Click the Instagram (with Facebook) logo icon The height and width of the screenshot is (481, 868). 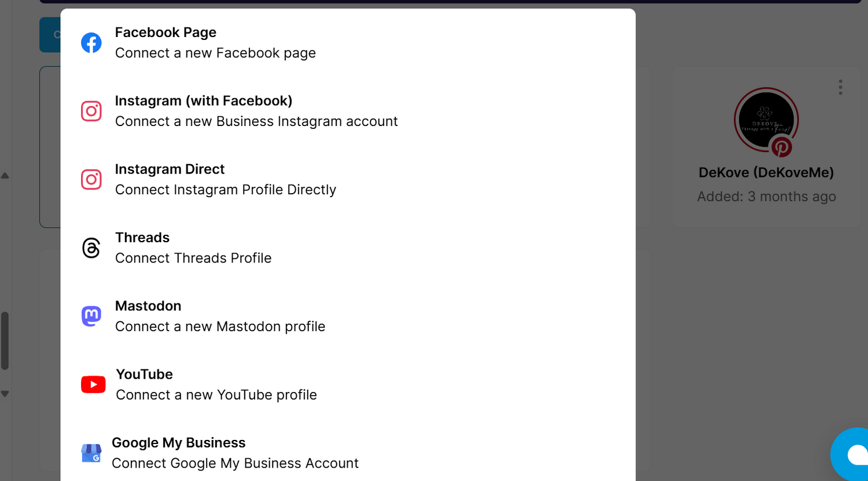click(x=91, y=111)
